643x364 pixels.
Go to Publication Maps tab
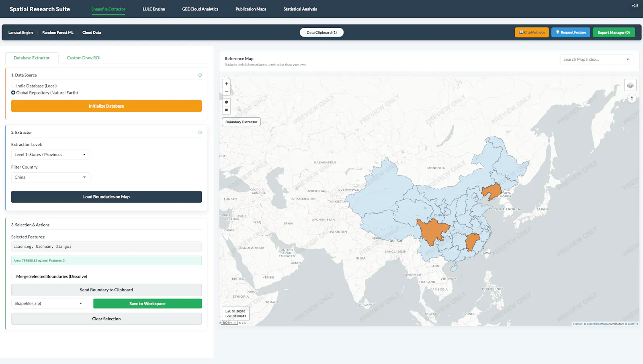click(x=251, y=9)
